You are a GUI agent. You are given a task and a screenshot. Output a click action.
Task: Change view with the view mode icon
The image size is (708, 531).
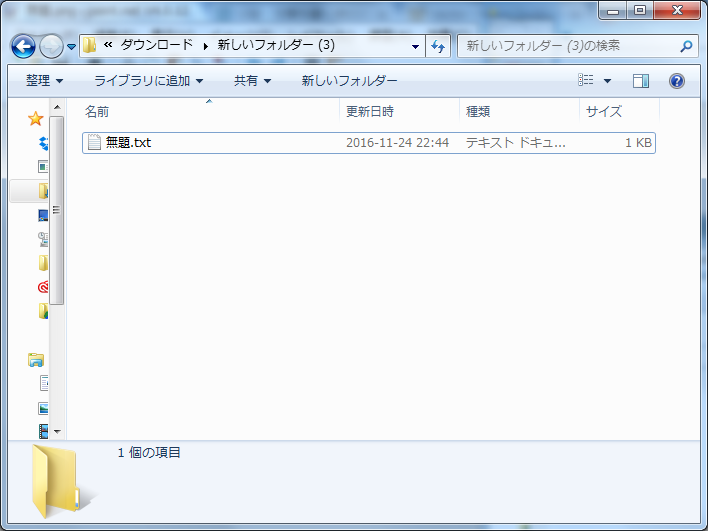tap(586, 80)
